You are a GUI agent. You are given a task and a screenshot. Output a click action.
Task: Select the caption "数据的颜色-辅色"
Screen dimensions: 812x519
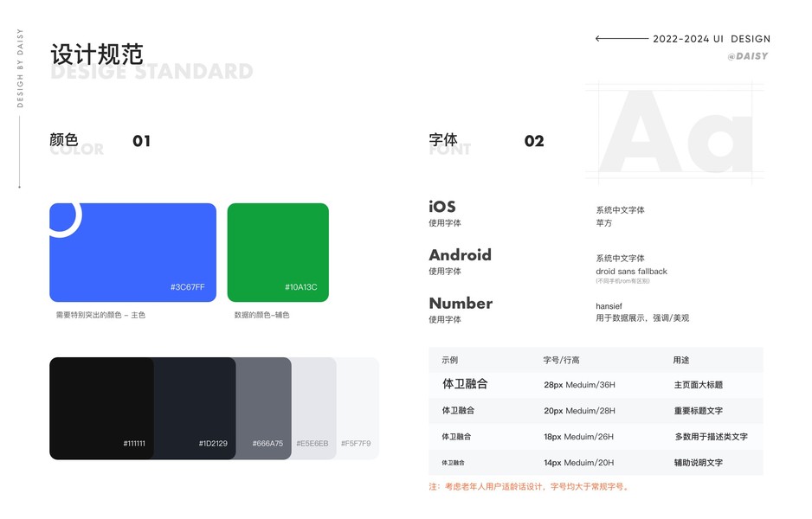click(x=261, y=315)
